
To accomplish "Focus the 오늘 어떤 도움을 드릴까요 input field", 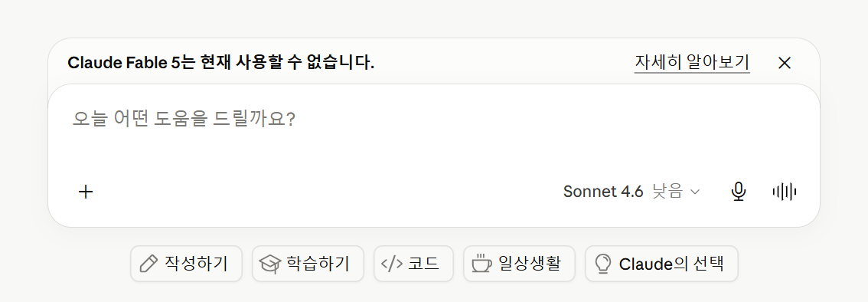I will tap(433, 133).
